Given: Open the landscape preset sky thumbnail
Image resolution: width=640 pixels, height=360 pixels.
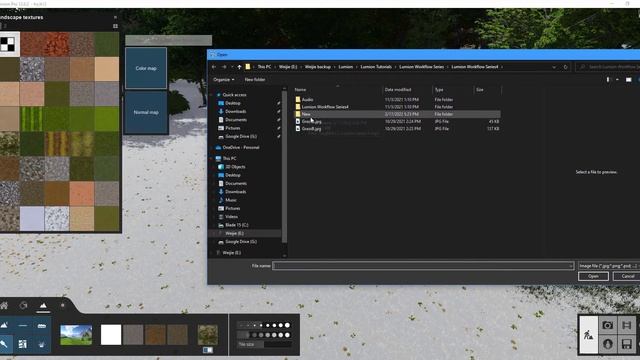Looking at the screenshot, I should coord(76,335).
